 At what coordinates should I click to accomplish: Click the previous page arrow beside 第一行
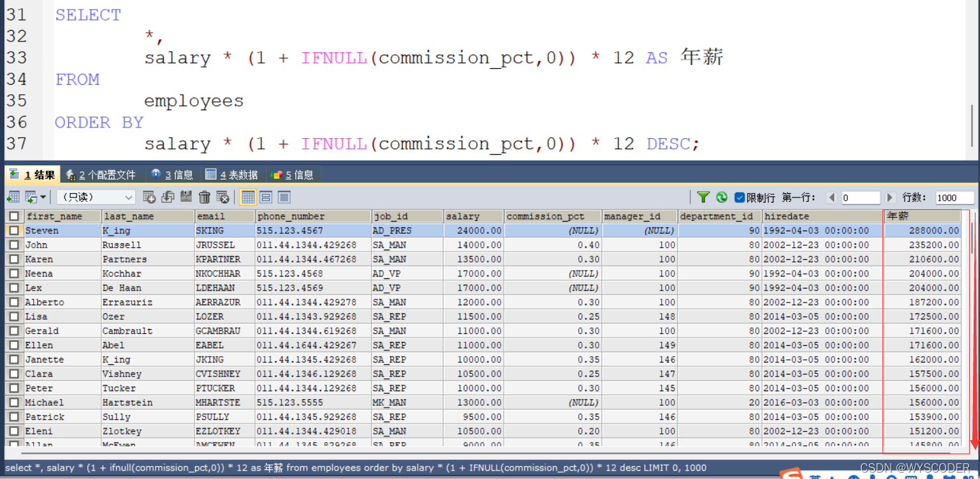pyautogui.click(x=831, y=197)
